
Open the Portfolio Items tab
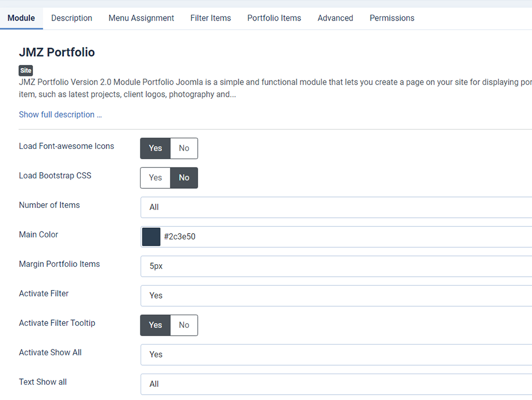point(274,18)
